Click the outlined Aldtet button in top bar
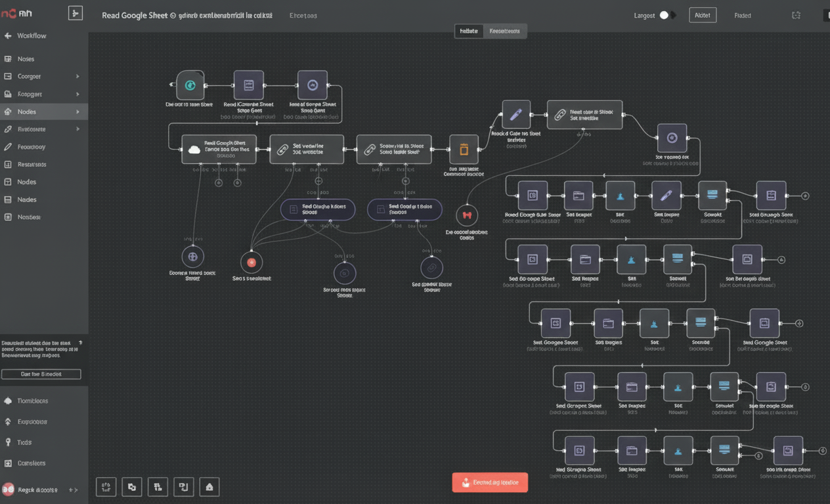830x504 pixels. point(702,15)
